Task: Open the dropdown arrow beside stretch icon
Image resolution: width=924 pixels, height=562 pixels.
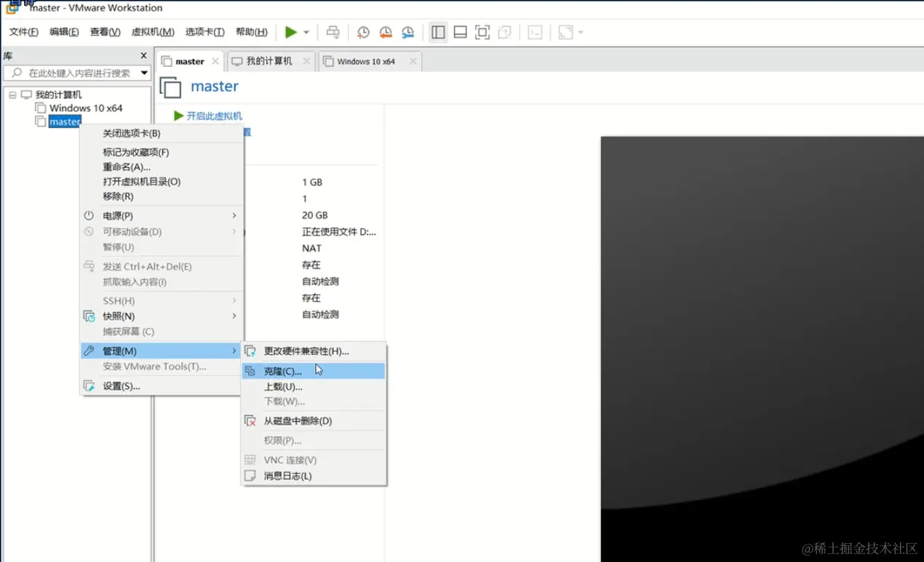Action: 581,33
